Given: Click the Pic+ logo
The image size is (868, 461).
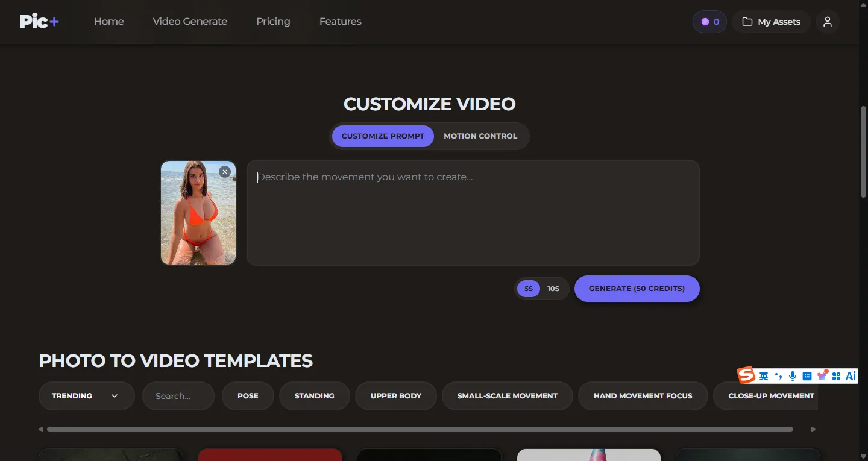Looking at the screenshot, I should tap(39, 21).
